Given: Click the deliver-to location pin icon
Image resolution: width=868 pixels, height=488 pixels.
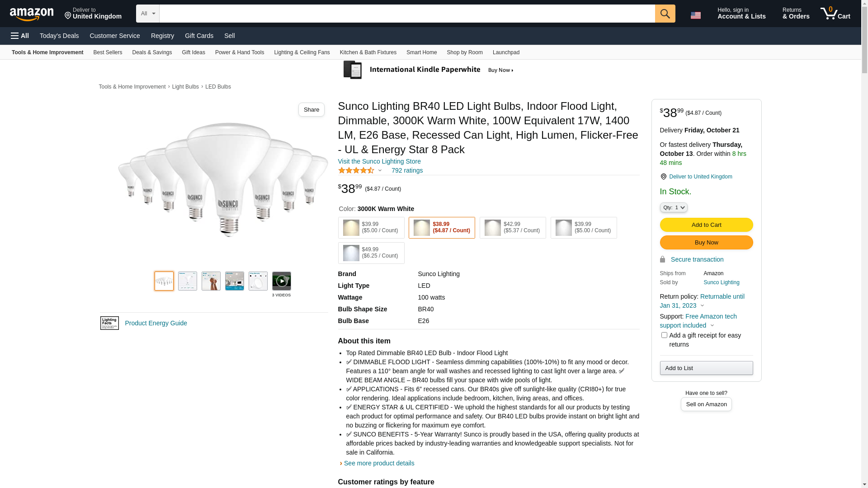Looking at the screenshot, I should [663, 177].
